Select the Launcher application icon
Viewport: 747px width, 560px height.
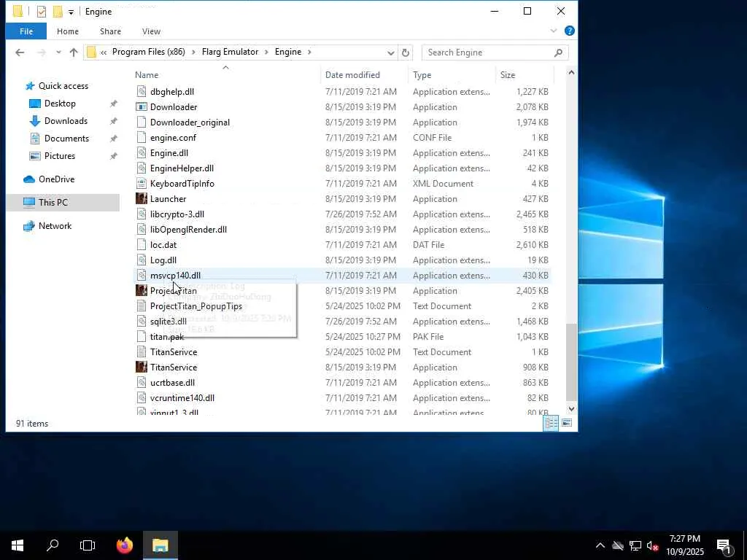click(141, 198)
